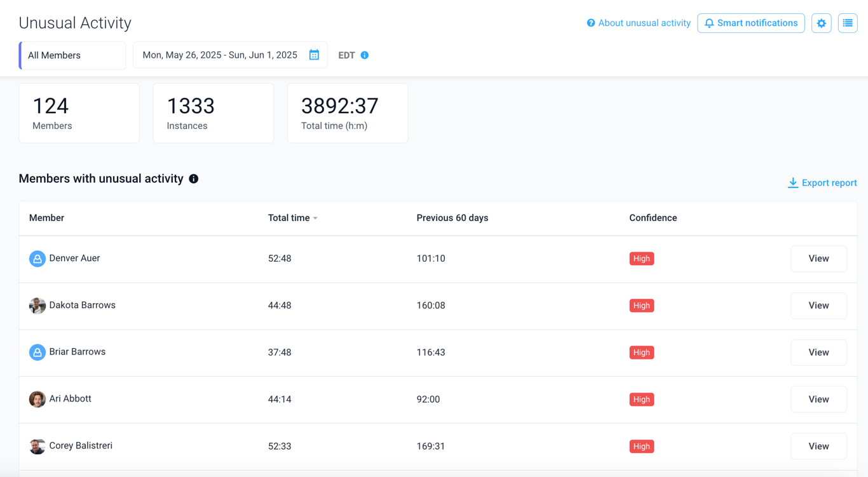Open the settings gear icon
Screen dimensions: 868x477
click(x=822, y=24)
